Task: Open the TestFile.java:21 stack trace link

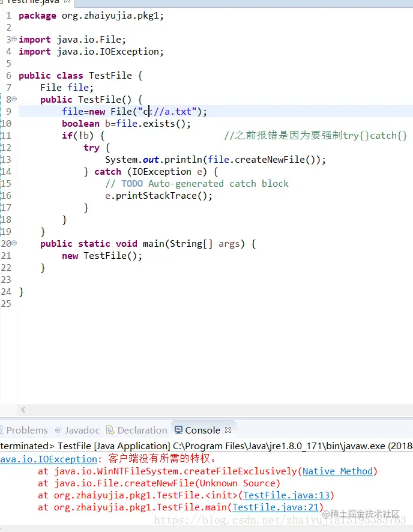Action: 276,507
